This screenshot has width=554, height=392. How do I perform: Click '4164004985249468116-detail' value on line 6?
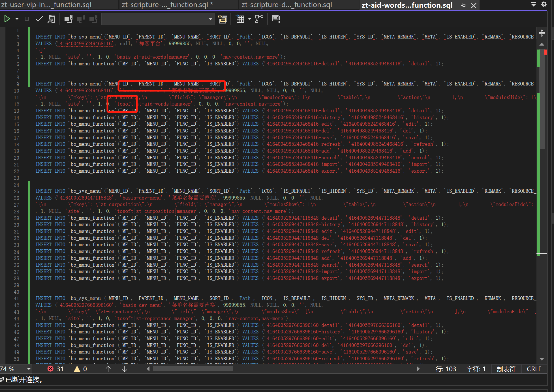(x=302, y=64)
